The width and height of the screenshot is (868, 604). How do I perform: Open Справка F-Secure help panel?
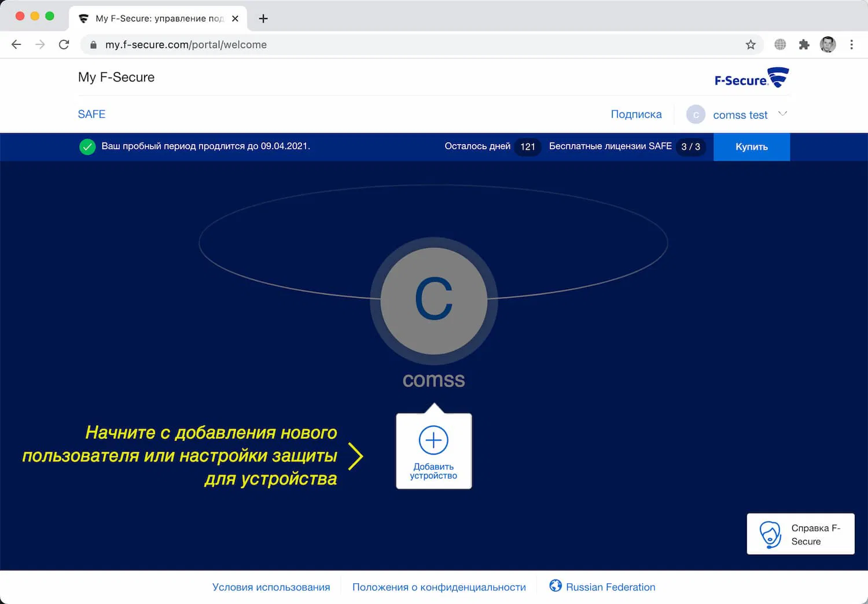tap(800, 533)
